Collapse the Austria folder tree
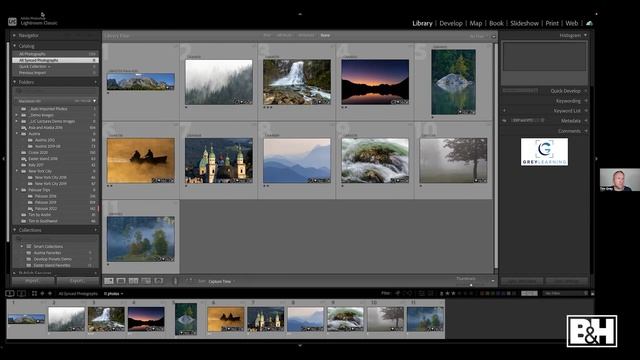The image size is (640, 360). click(17, 133)
